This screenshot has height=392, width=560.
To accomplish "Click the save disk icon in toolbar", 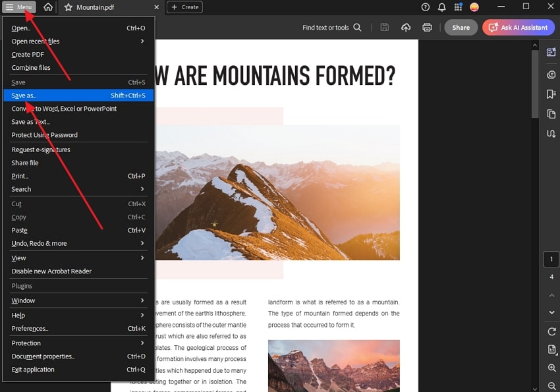I will (x=384, y=28).
